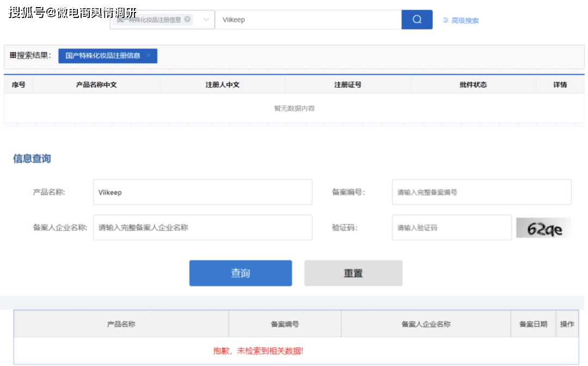This screenshot has width=588, height=366.
Task: Open 高级搜索 advanced search
Action: coord(464,21)
